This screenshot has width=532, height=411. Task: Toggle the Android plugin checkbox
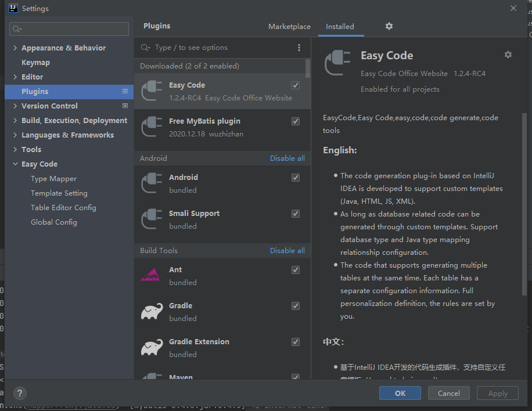(x=296, y=178)
